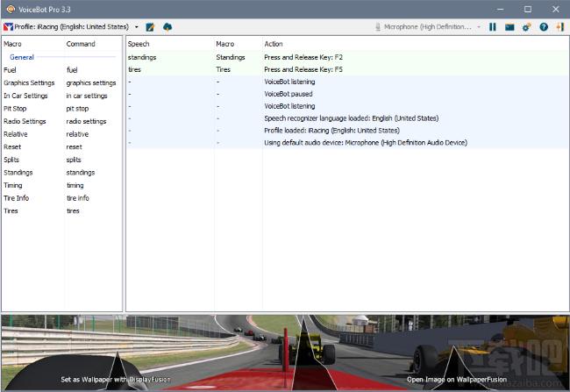This screenshot has width=570, height=392.
Task: Open the Profile iRacing dropdown arrow
Action: pos(136,27)
